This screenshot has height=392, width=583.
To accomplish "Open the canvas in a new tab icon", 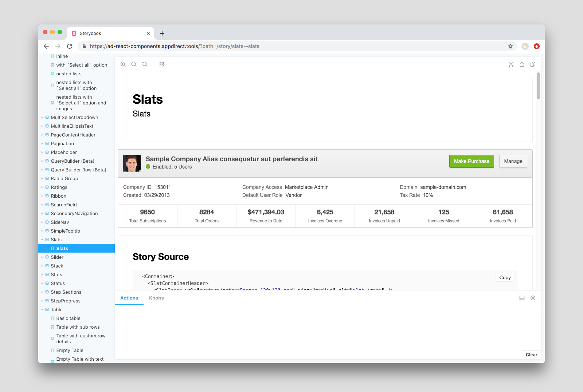I will click(x=522, y=64).
